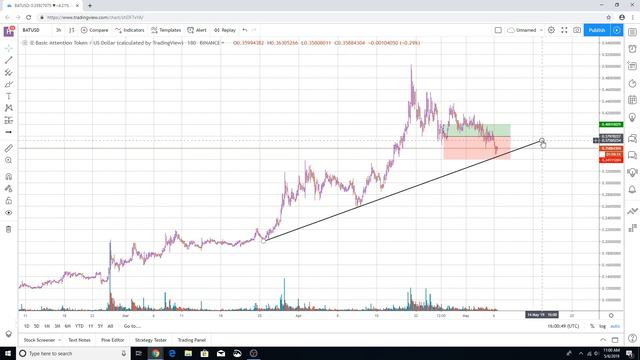The image size is (640, 360).
Task: Select the trend line drawing tool
Action: (9, 60)
